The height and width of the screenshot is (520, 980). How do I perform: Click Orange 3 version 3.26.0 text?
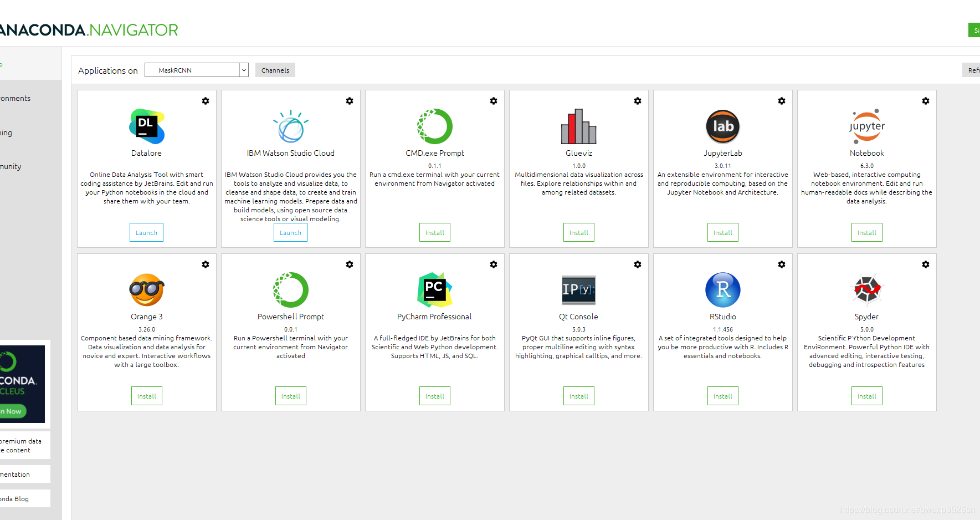tap(147, 329)
